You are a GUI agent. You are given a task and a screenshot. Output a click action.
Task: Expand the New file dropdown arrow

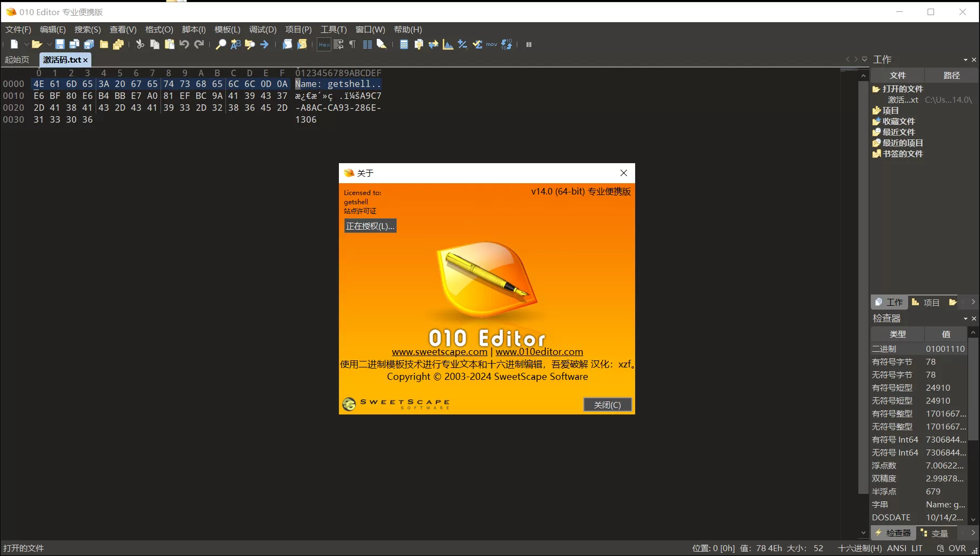26,44
